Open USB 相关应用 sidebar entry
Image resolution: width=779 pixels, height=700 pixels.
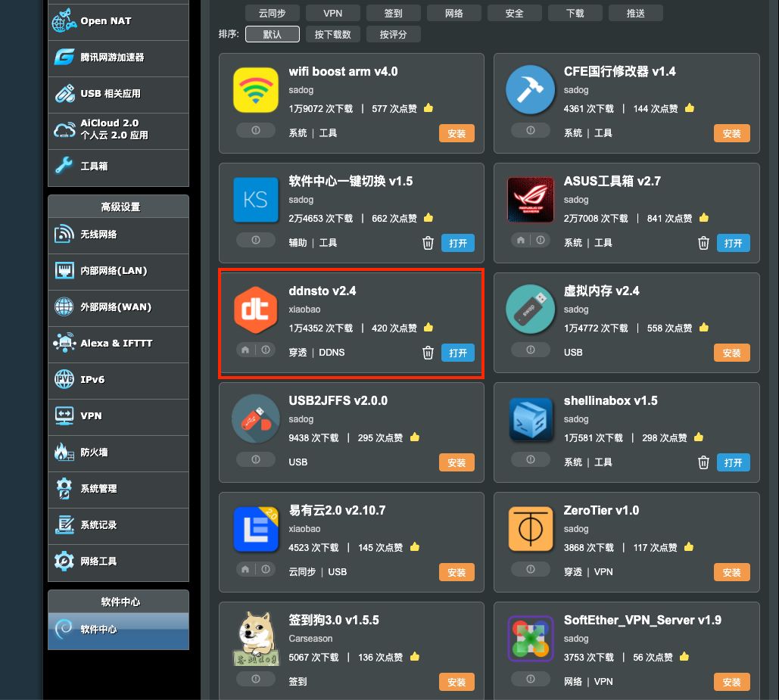118,94
